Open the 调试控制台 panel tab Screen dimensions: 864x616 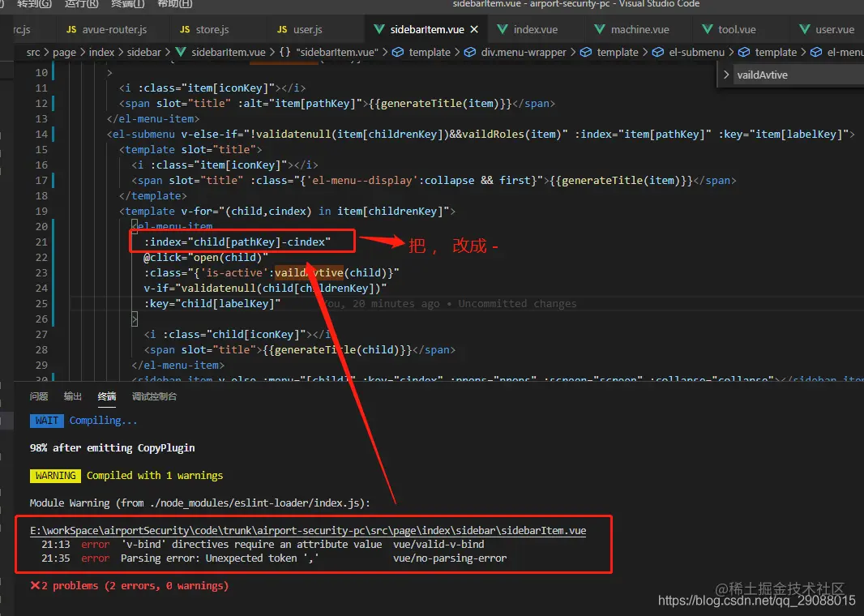coord(154,396)
